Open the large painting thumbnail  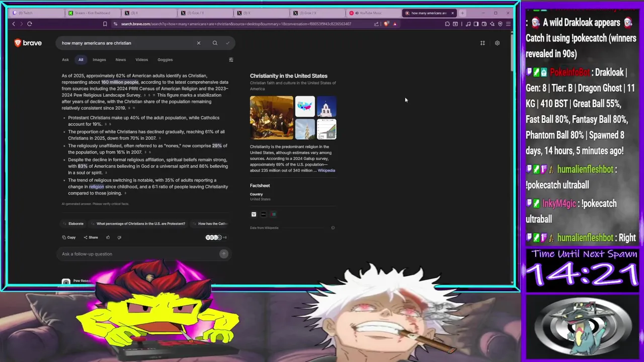click(271, 118)
